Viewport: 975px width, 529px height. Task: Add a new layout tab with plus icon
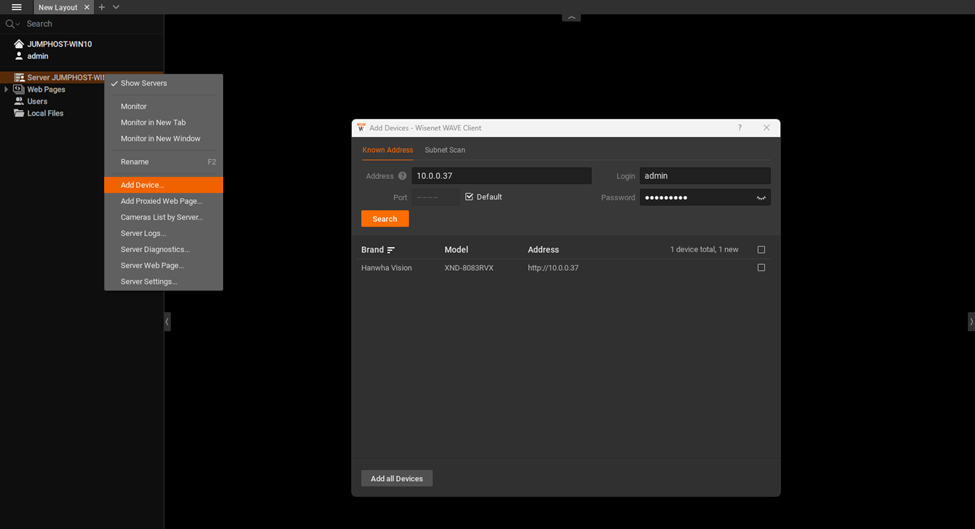[x=101, y=7]
